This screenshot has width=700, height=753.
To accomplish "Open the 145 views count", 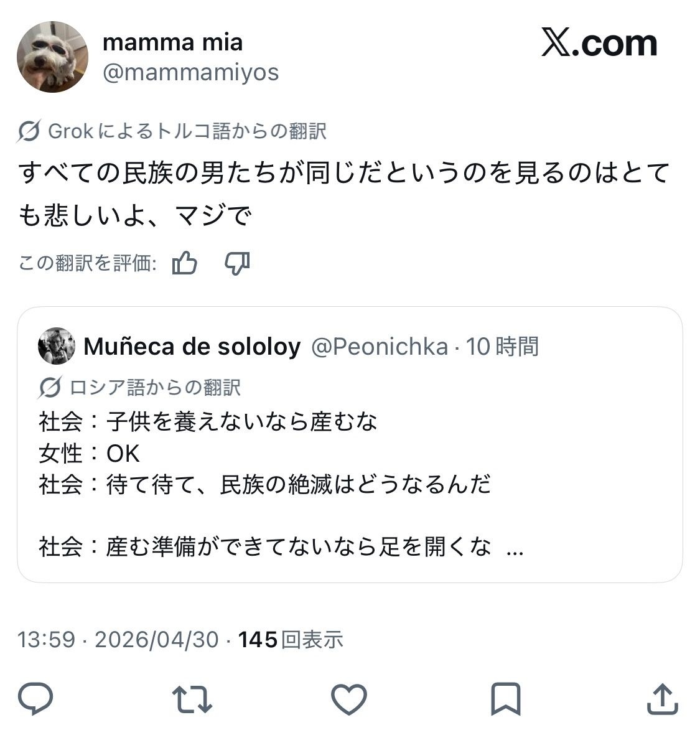I will [291, 639].
